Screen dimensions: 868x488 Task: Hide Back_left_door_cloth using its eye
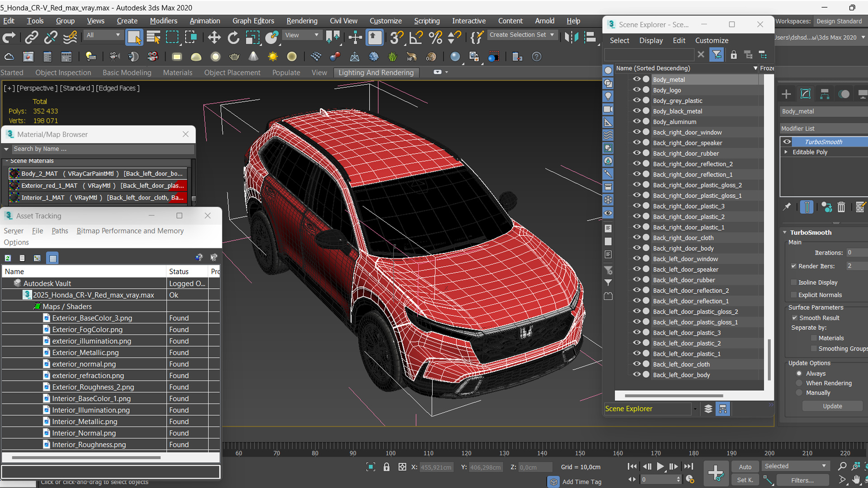pyautogui.click(x=637, y=364)
